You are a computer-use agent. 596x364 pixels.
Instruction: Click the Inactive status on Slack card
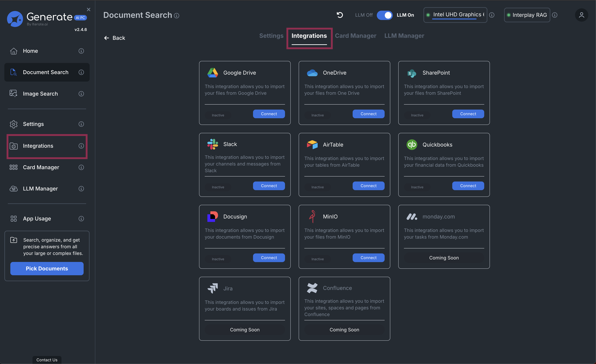218,187
